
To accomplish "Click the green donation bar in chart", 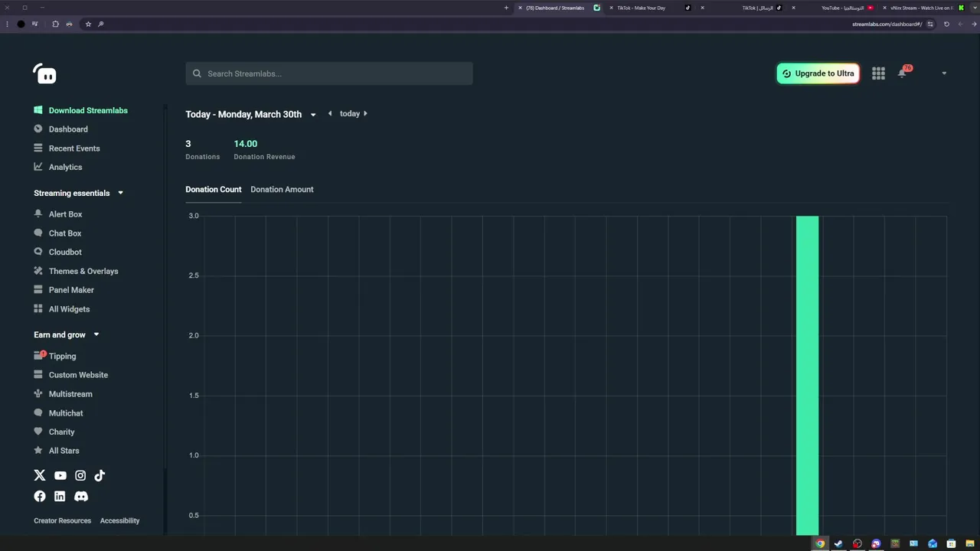I will tap(807, 375).
